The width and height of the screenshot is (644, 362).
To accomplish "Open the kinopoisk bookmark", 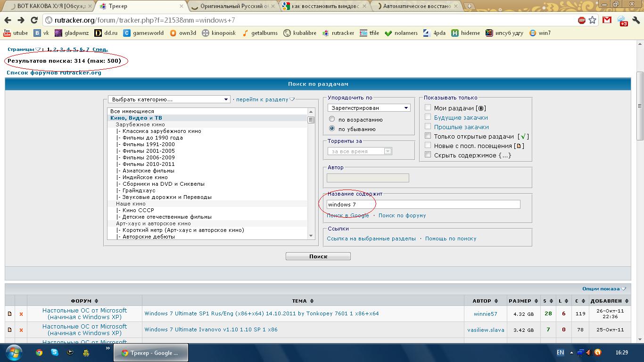I will click(x=219, y=33).
